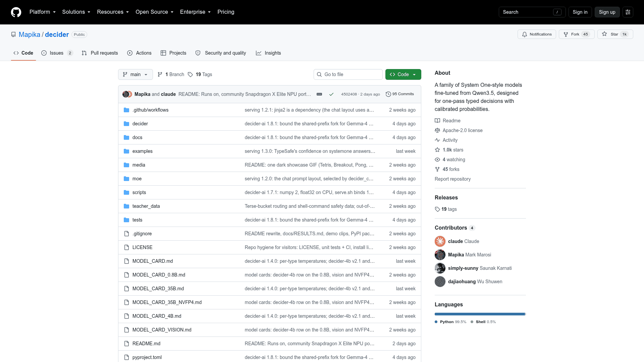Viewport: 644px width, 362px height.
Task: Open the pyproject.toml file
Action: pos(147,357)
